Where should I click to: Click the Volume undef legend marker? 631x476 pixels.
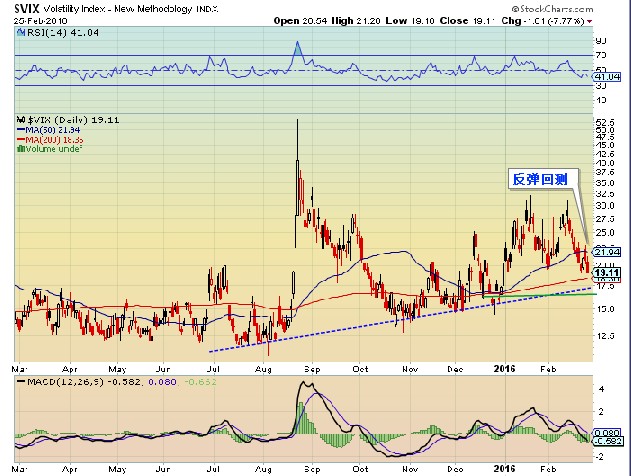point(18,146)
